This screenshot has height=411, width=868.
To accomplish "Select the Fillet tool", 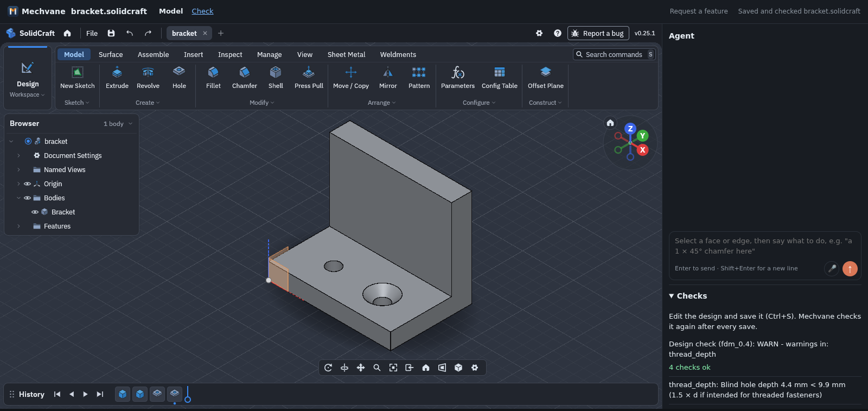I will 213,78.
